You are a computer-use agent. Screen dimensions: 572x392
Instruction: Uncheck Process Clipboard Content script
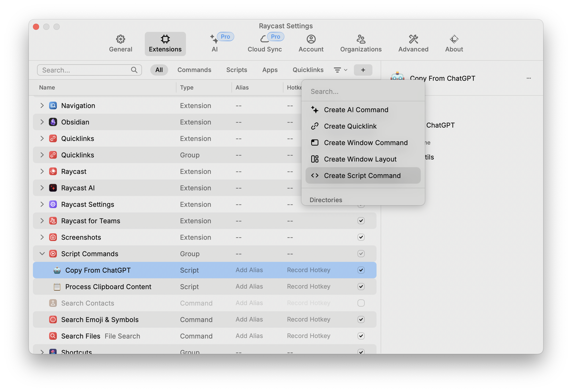tap(361, 287)
